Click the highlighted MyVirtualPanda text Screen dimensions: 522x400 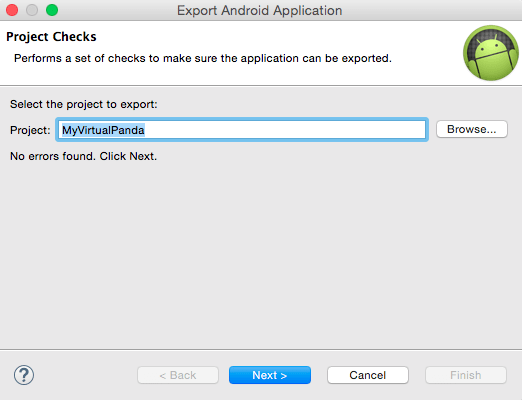pyautogui.click(x=103, y=130)
